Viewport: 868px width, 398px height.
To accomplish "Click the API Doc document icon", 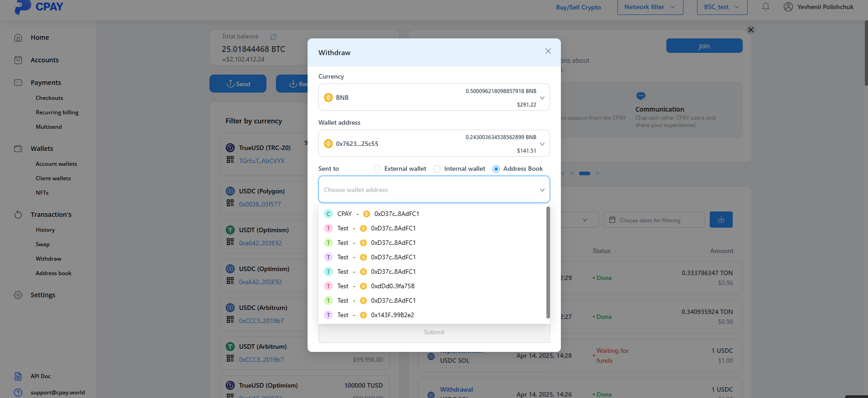I will coord(18,376).
